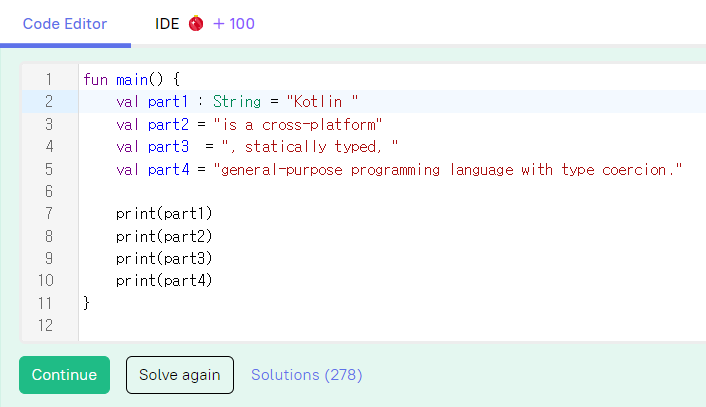Viewport: 706px width, 407px height.
Task: Click line number 12 in the gutter
Action: tap(45, 325)
